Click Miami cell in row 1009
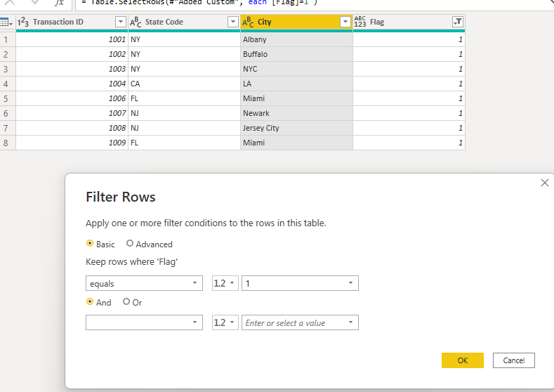 click(296, 143)
